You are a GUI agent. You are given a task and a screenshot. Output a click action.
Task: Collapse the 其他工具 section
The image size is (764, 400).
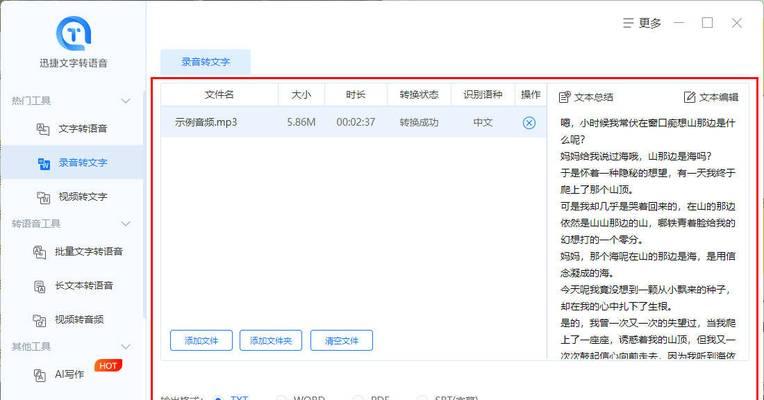pyautogui.click(x=126, y=346)
